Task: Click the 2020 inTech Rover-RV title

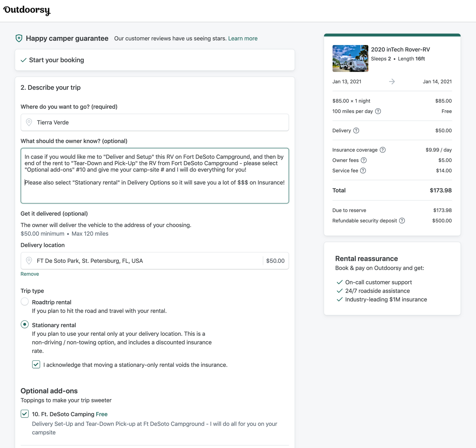Action: pos(401,49)
